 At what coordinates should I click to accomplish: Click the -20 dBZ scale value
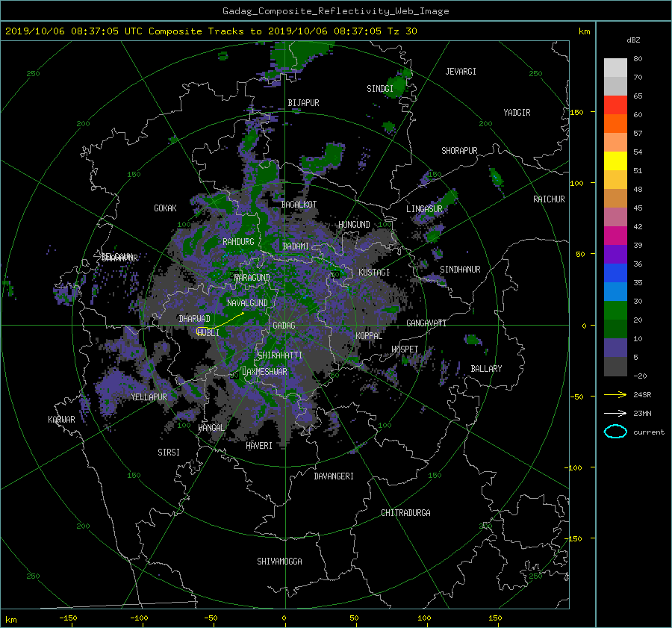640,376
